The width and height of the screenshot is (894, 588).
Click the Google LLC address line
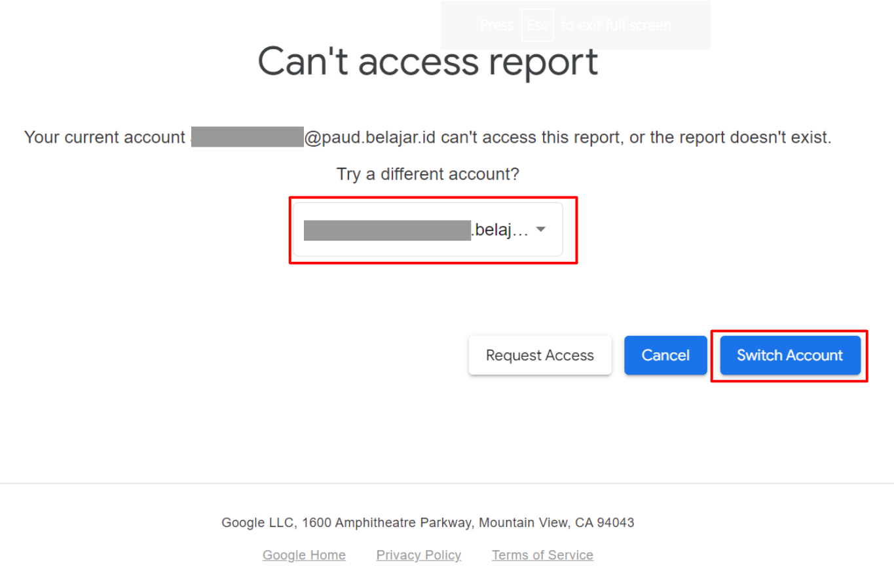pos(428,523)
